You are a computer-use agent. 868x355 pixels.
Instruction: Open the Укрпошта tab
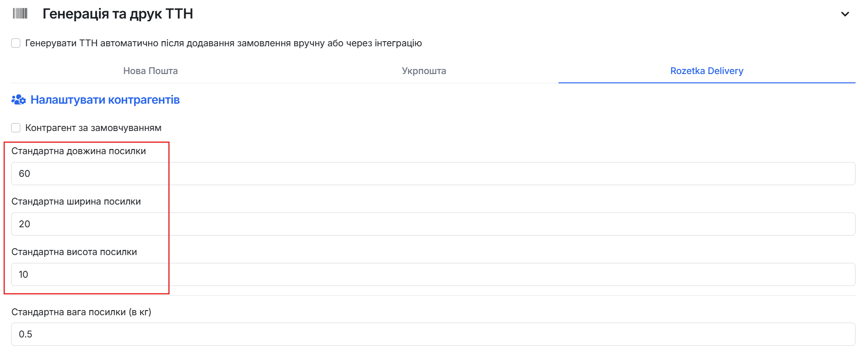pyautogui.click(x=424, y=71)
